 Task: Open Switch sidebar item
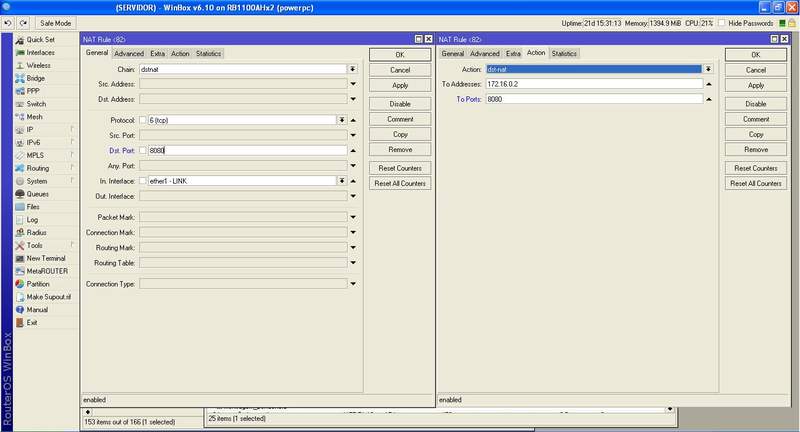pyautogui.click(x=36, y=104)
